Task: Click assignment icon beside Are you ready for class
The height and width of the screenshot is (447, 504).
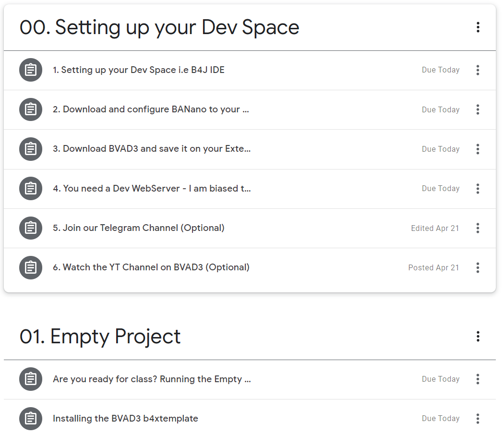Action: 31,379
